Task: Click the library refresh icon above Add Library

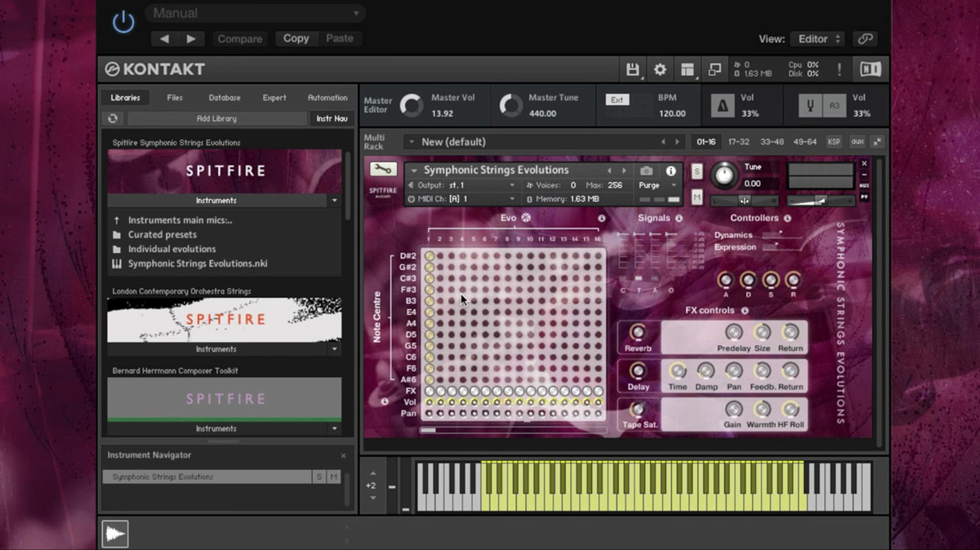Action: [x=113, y=118]
